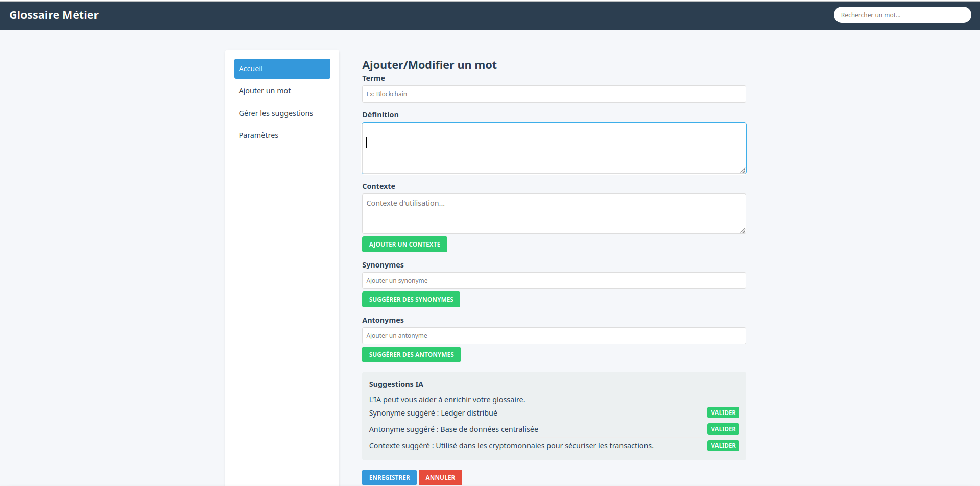This screenshot has height=486, width=980.
Task: Cancel the form with Annuler
Action: click(440, 477)
